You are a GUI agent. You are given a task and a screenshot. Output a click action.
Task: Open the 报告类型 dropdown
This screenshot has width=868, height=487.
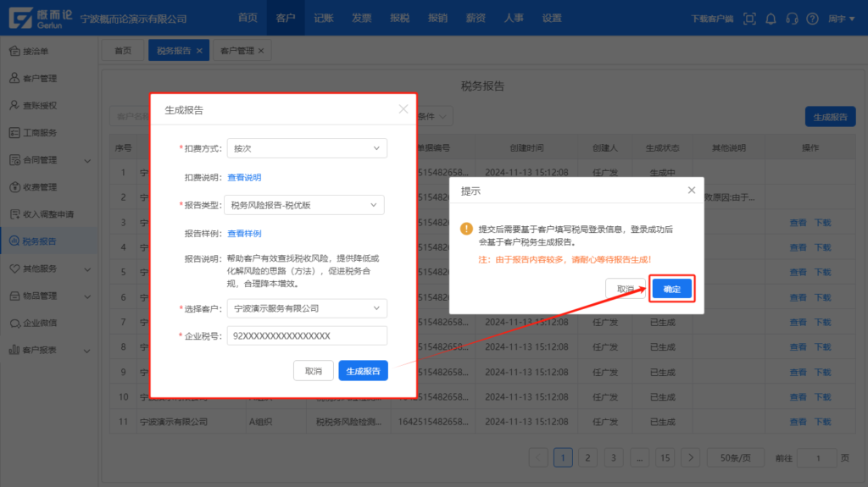click(x=304, y=205)
